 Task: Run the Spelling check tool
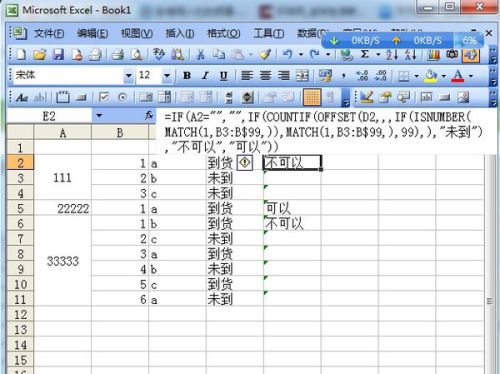159,54
